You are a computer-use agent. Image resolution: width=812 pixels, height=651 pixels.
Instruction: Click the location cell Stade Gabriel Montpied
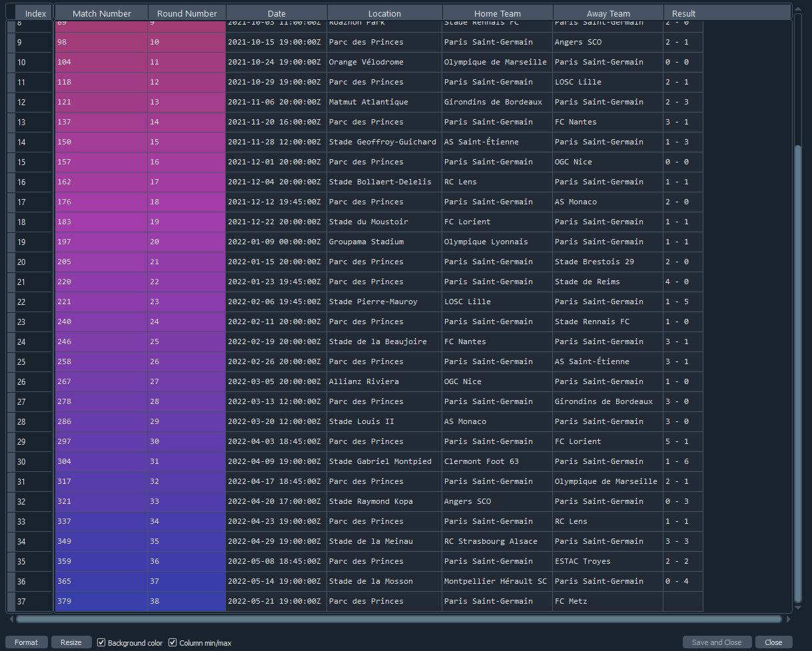click(384, 461)
